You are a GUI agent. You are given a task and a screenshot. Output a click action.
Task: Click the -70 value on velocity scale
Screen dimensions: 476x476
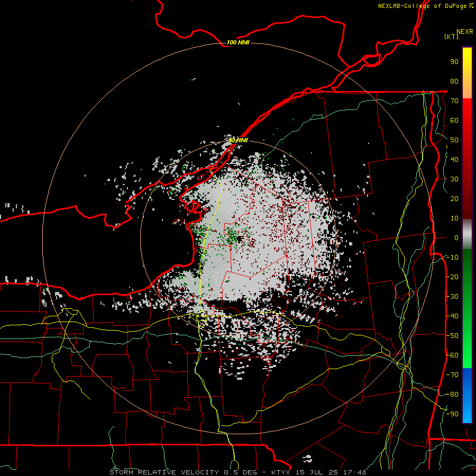coord(452,375)
